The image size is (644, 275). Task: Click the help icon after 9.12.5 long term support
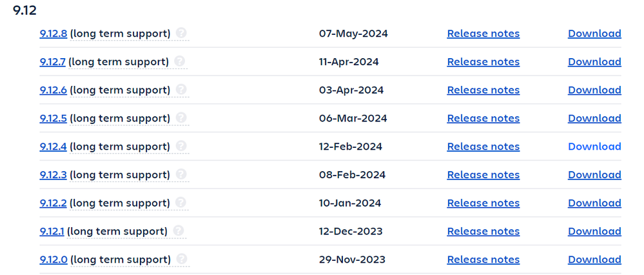point(181,118)
